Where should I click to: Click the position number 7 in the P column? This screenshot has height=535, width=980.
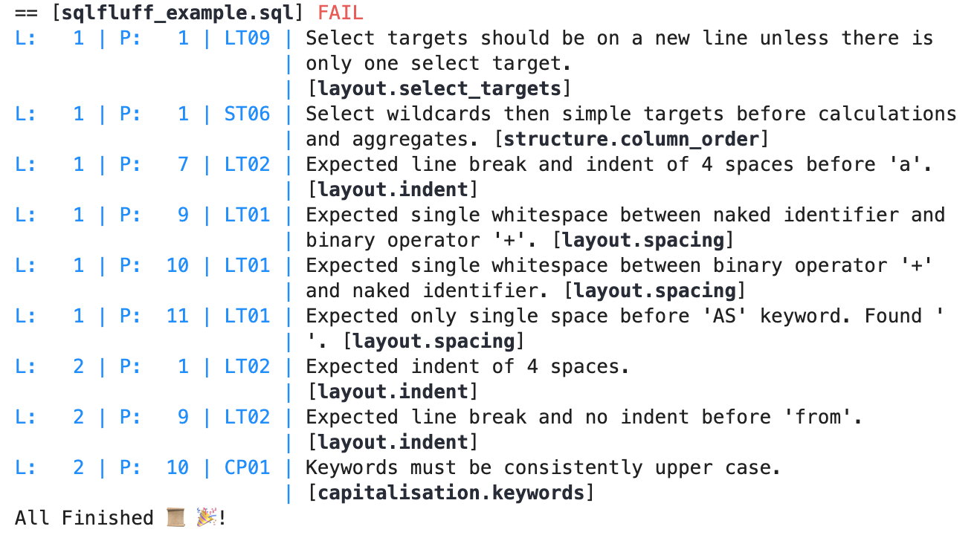click(183, 164)
